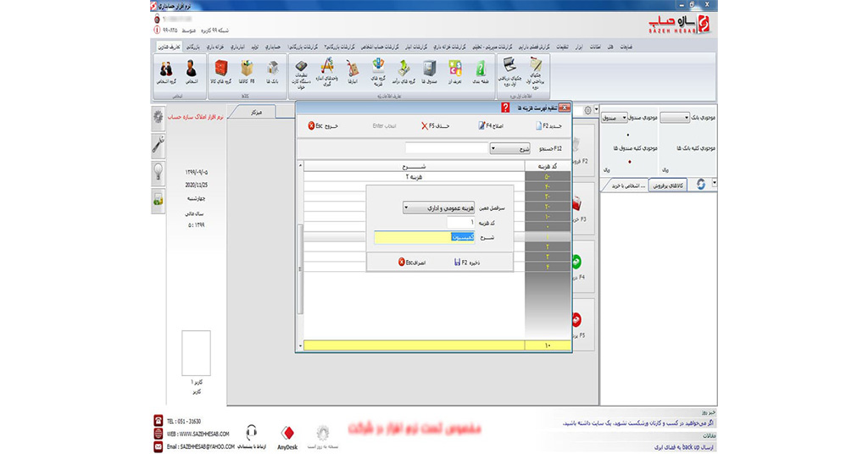Image resolution: width=868 pixels, height=454 pixels.
Task: Open the موجودی بانک dropdown
Action: (686, 118)
